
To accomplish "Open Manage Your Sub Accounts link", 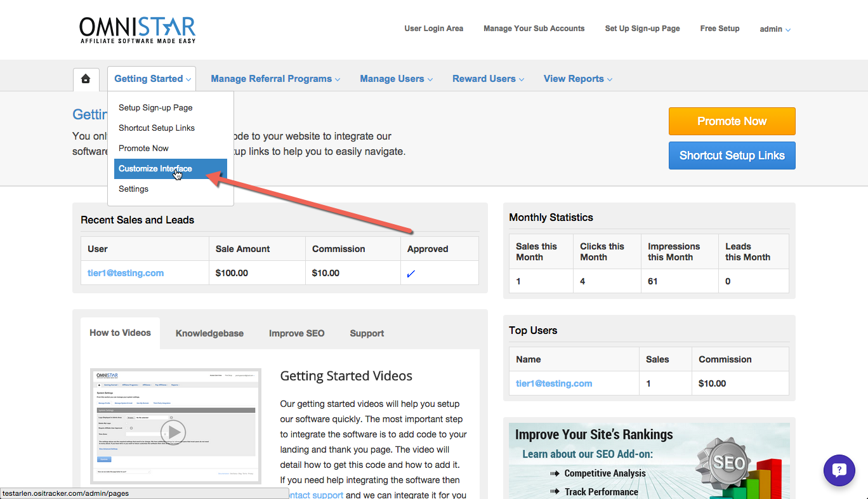I will (x=534, y=29).
